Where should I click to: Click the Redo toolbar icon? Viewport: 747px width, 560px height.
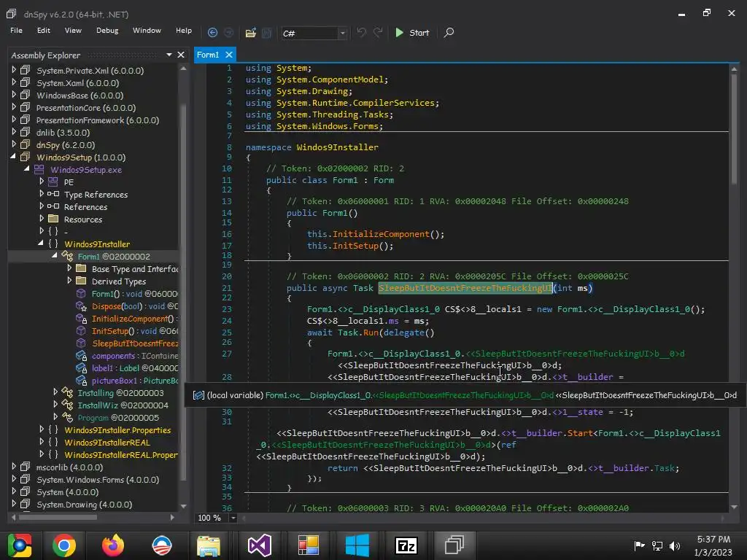378,32
